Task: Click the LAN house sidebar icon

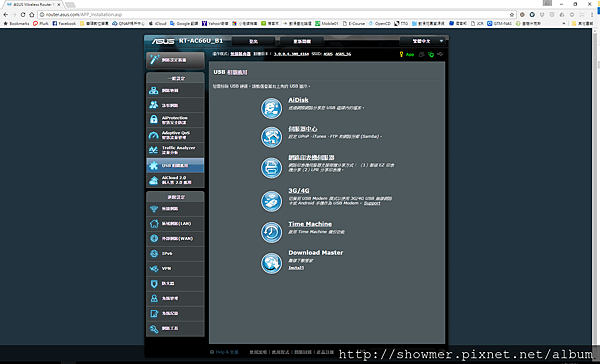Action: coord(154,224)
